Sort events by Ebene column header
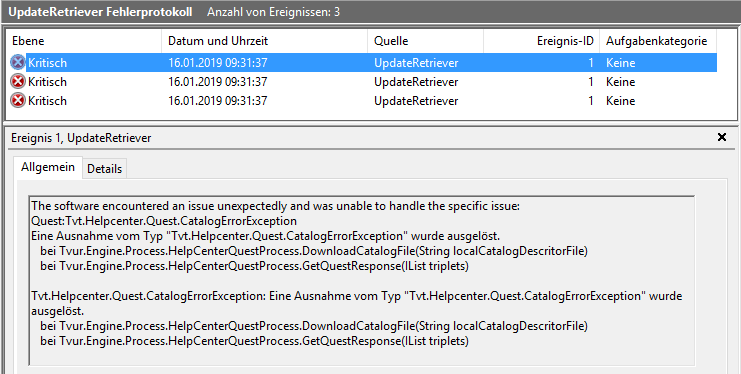 pyautogui.click(x=83, y=41)
